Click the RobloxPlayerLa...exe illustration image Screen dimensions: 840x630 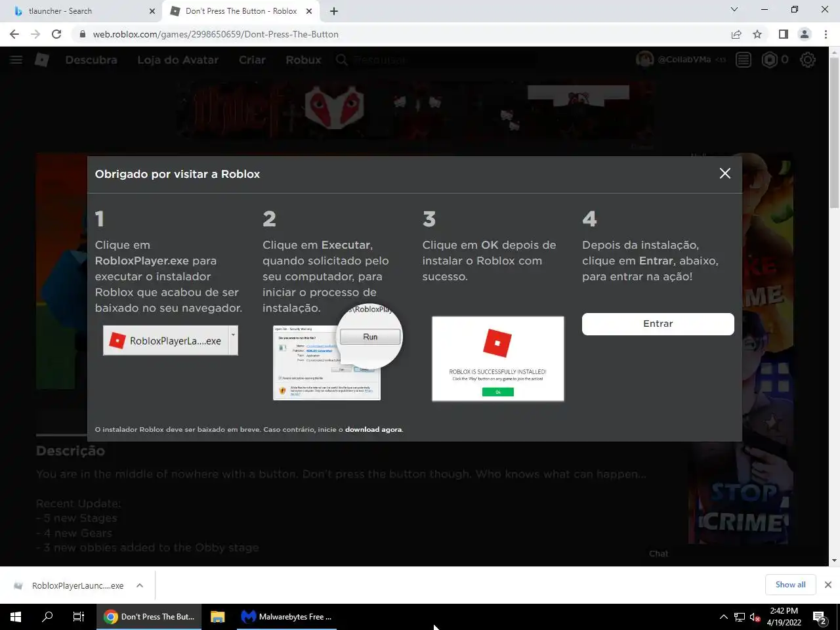point(171,341)
